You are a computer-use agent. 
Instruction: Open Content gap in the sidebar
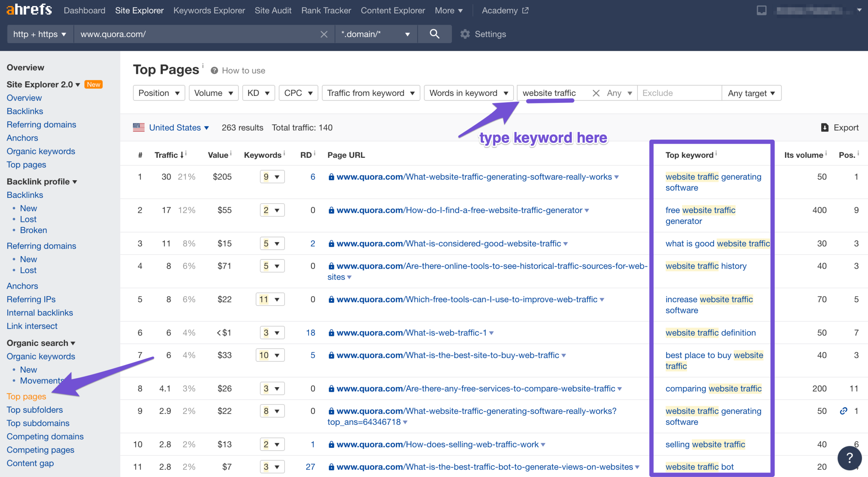pos(30,463)
